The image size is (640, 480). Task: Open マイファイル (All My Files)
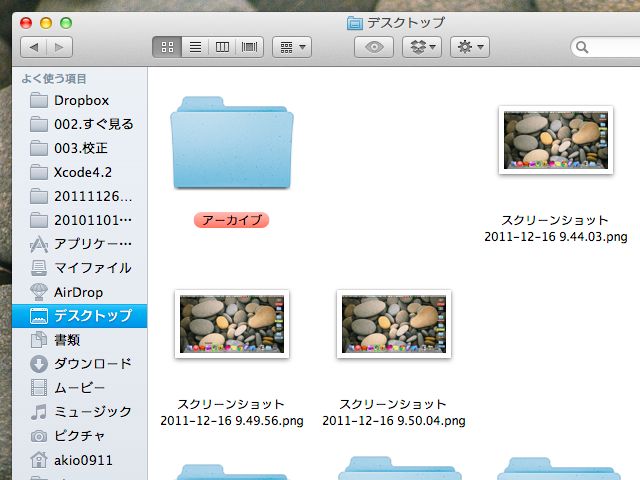coord(80,268)
